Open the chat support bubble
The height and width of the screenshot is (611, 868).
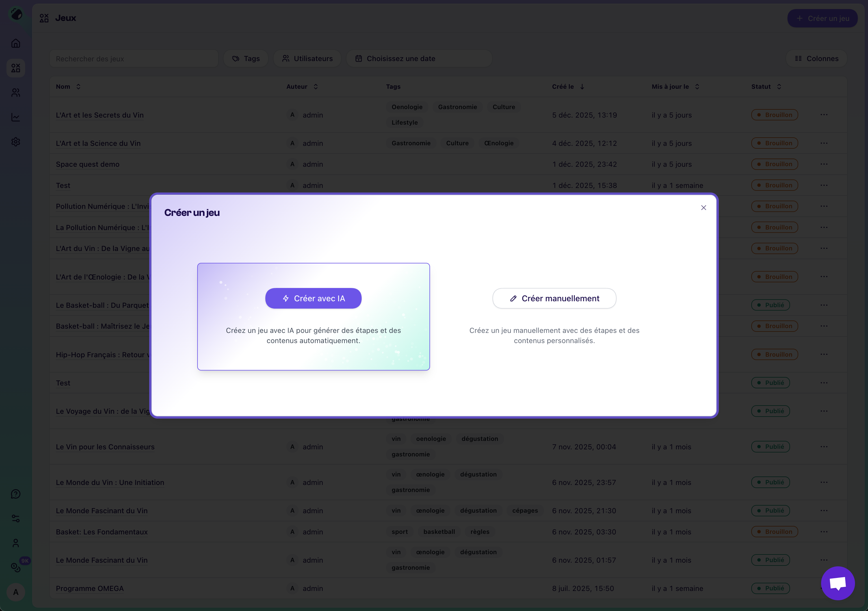[837, 583]
